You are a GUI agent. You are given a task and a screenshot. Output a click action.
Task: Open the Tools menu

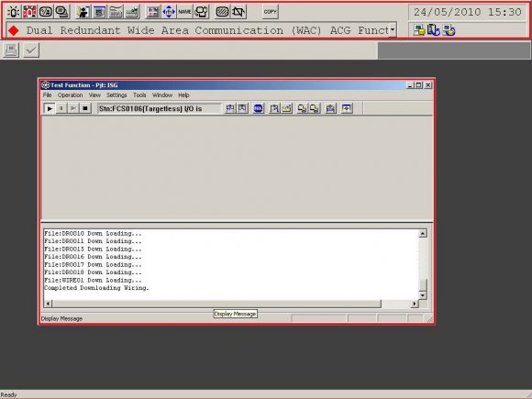(x=139, y=95)
